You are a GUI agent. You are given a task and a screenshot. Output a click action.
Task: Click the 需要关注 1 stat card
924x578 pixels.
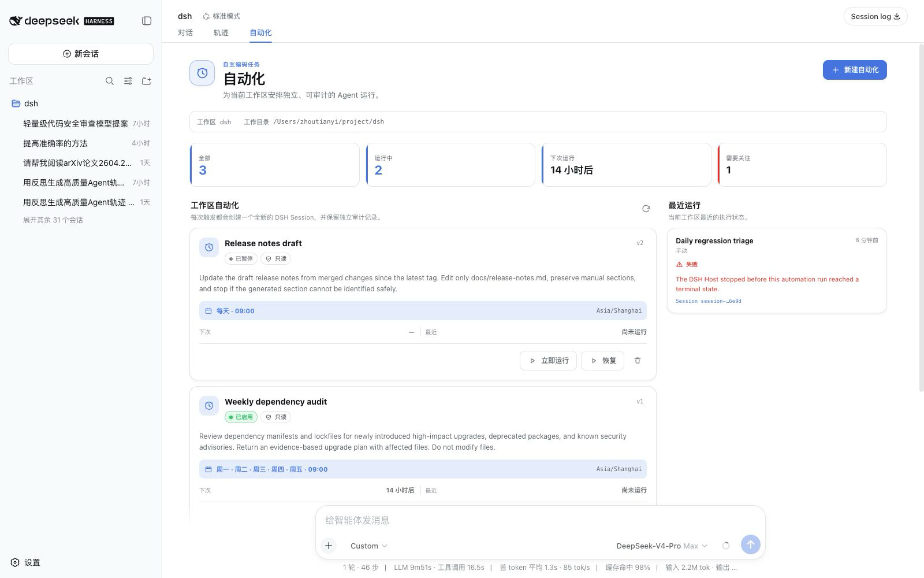802,165
